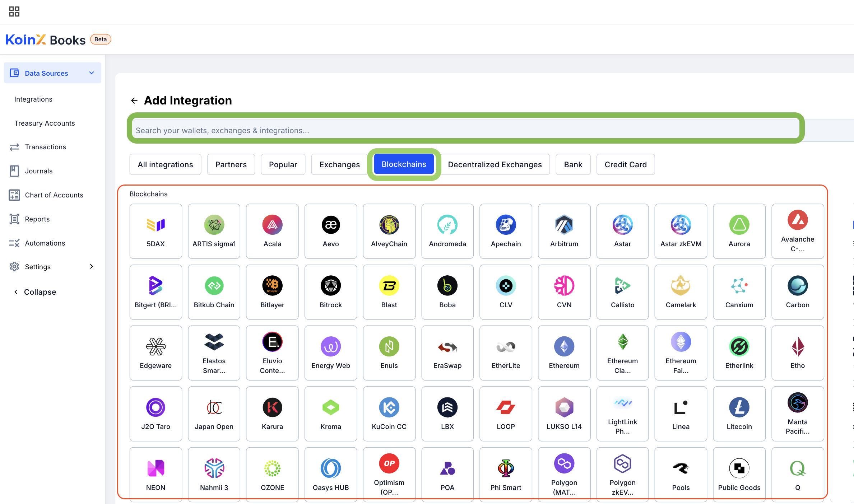The width and height of the screenshot is (854, 504).
Task: Select the Carbon blockchain
Action: click(798, 292)
